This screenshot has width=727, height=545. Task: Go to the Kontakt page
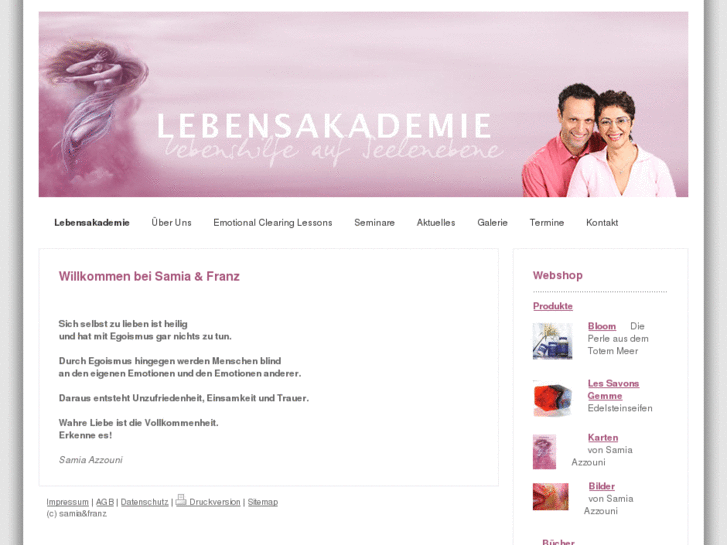[602, 223]
